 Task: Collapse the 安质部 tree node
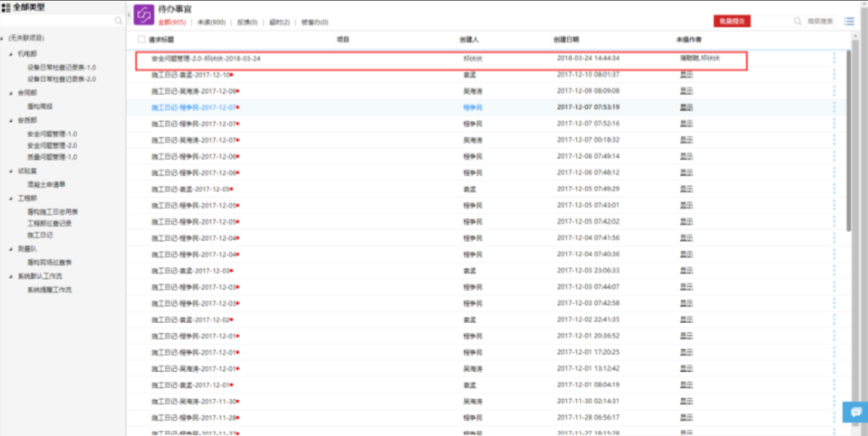click(x=11, y=120)
